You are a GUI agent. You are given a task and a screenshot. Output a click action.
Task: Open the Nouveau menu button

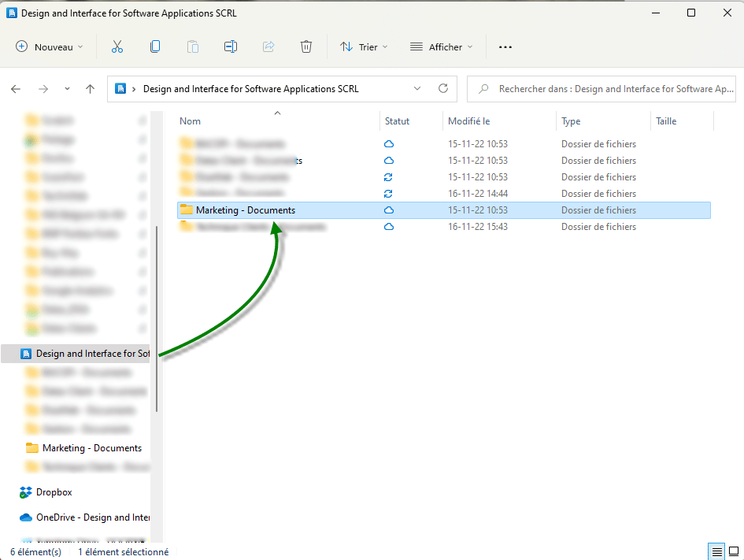(x=50, y=47)
